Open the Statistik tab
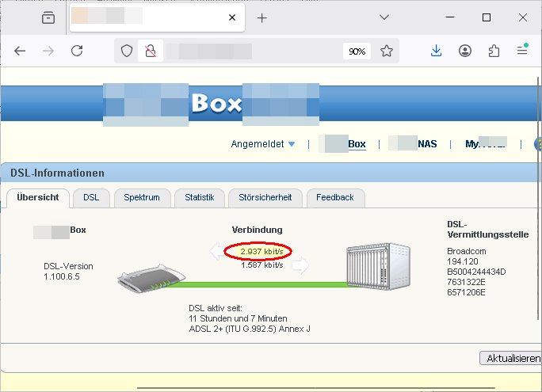The image size is (542, 392). [199, 197]
